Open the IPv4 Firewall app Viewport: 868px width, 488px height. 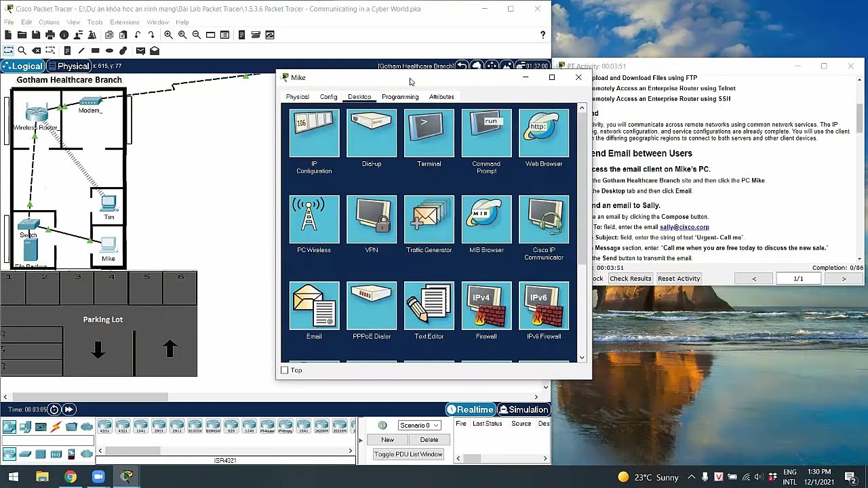coord(486,306)
